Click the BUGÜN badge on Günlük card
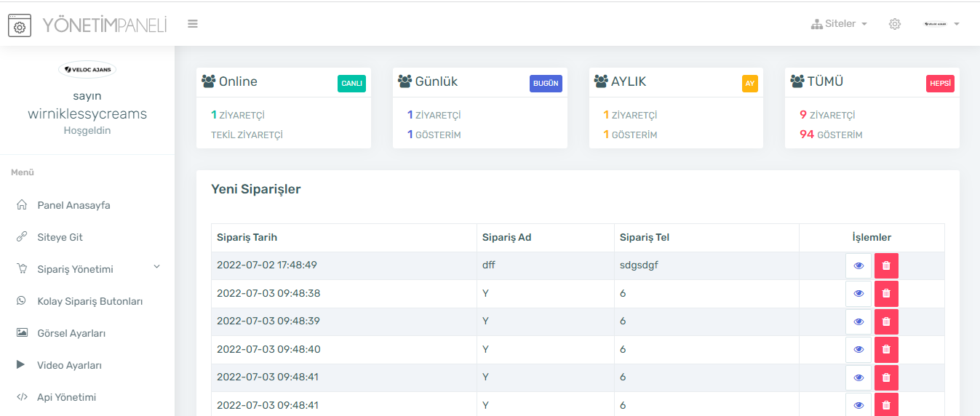 (546, 84)
